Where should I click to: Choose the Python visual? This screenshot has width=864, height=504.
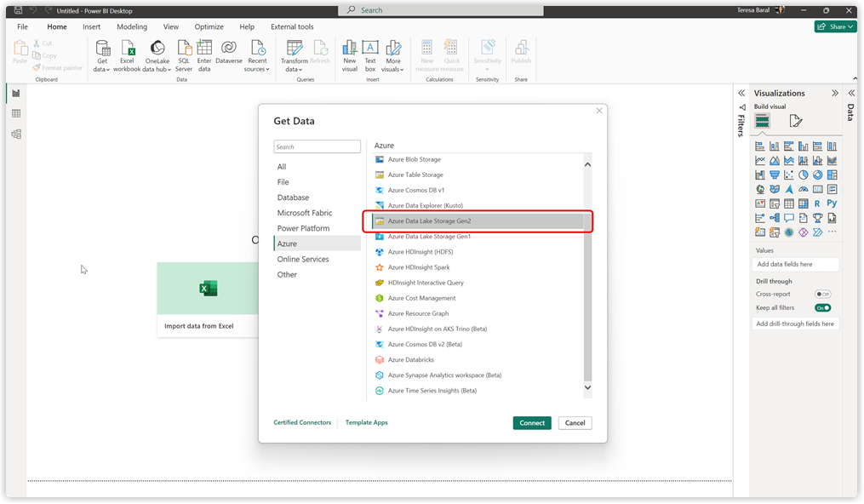[832, 203]
